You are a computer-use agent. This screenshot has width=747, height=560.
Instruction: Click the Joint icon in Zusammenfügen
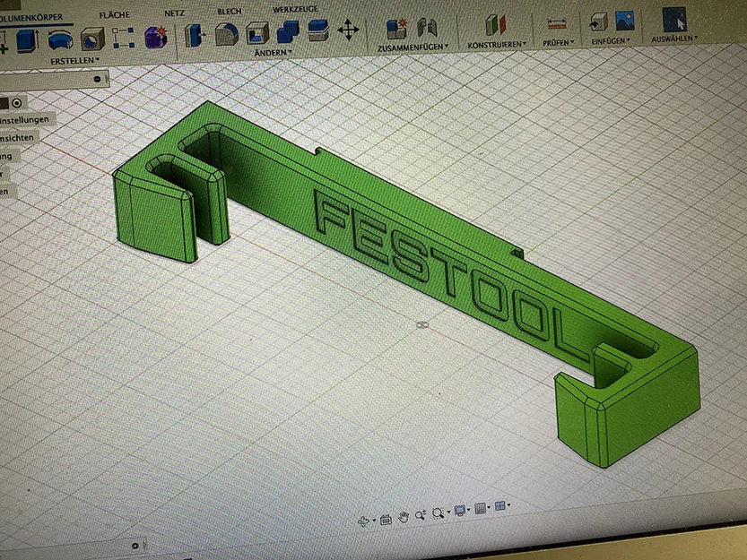pyautogui.click(x=427, y=28)
